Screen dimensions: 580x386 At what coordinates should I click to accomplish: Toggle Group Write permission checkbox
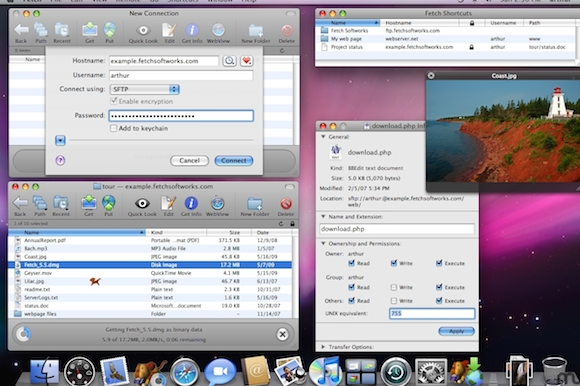pos(394,287)
